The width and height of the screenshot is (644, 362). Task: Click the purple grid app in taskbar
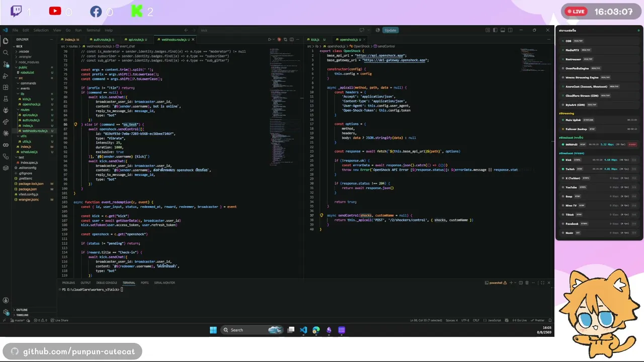coord(342,330)
